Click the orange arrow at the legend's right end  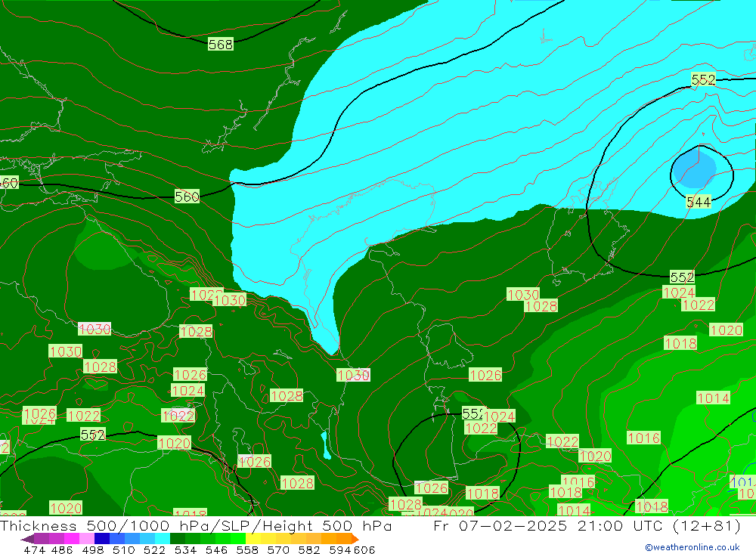click(355, 538)
